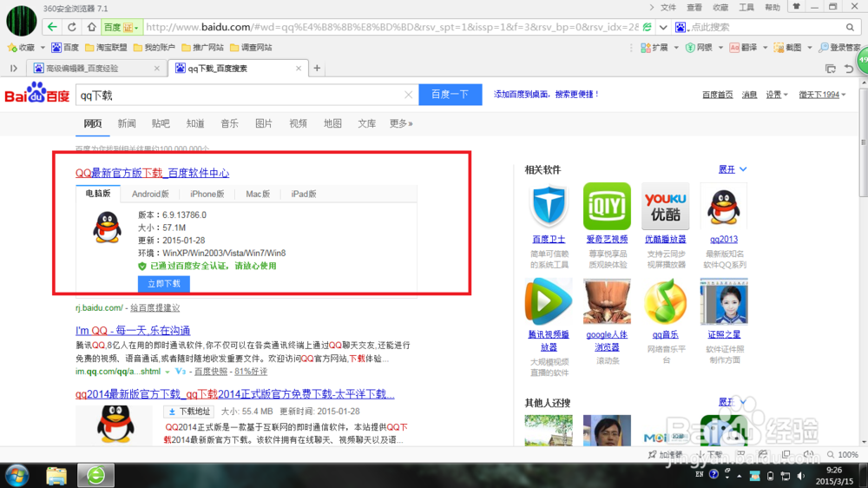Open the 工具 menu
Screen dimensions: 868x488
pos(746,7)
